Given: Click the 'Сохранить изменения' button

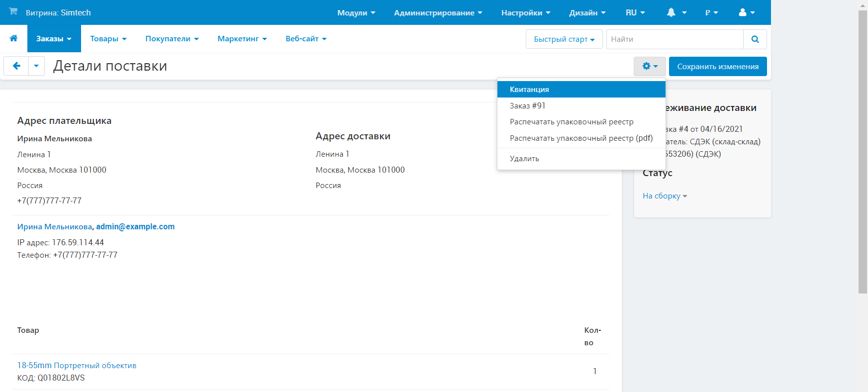Looking at the screenshot, I should pyautogui.click(x=717, y=66).
